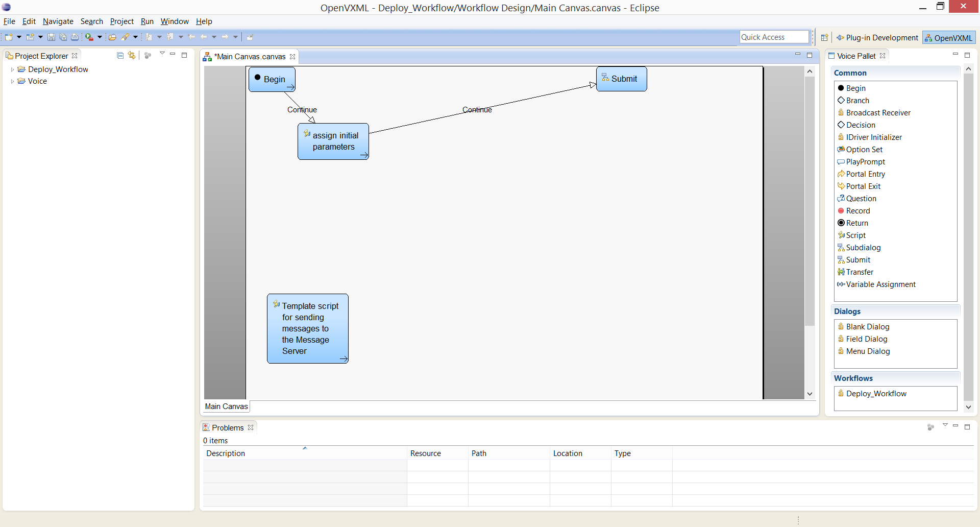
Task: Pick PlayPrompt from the Voice Pallet
Action: click(x=862, y=162)
